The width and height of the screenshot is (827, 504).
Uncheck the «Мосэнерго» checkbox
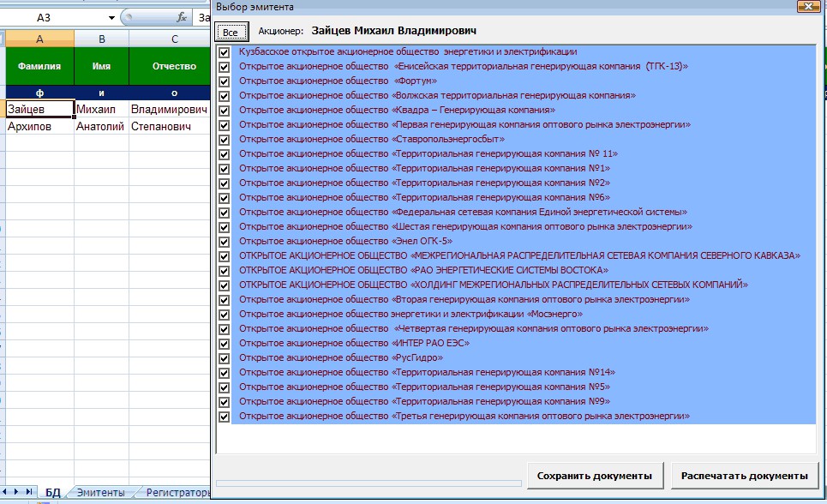(x=225, y=315)
